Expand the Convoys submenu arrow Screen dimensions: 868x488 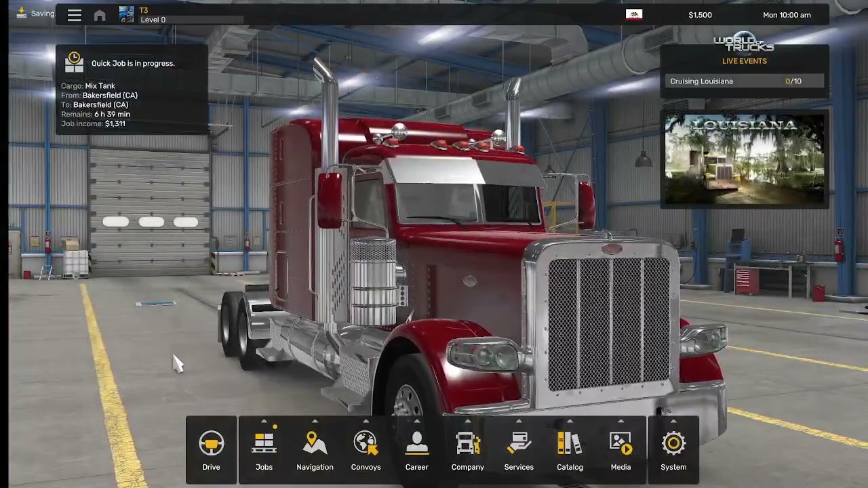click(x=366, y=421)
